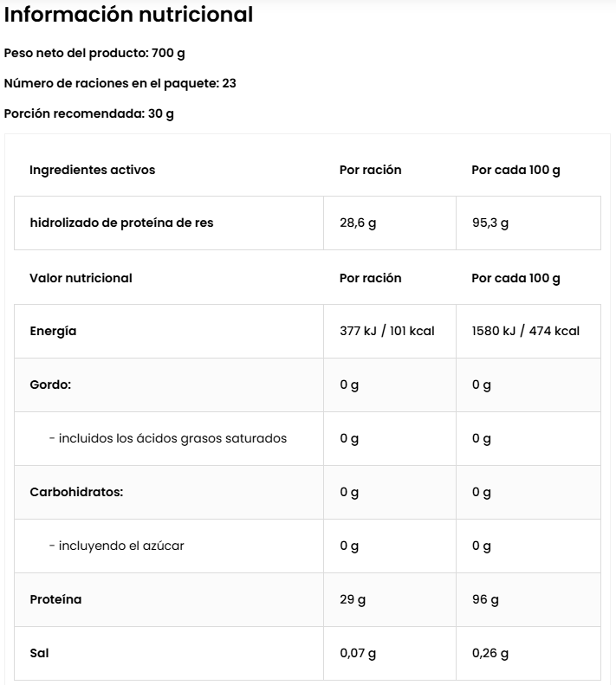Image resolution: width=616 pixels, height=685 pixels.
Task: Click the Proteína row label
Action: [x=55, y=599]
